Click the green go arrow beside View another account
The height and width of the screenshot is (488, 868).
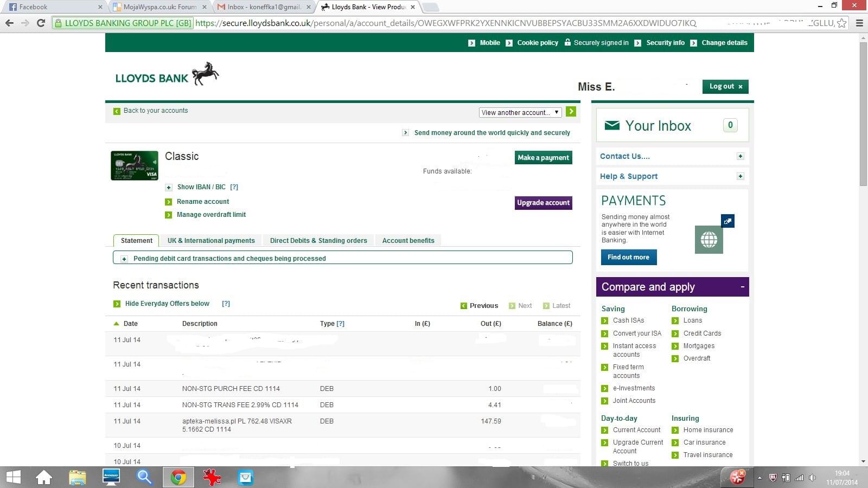(x=571, y=112)
